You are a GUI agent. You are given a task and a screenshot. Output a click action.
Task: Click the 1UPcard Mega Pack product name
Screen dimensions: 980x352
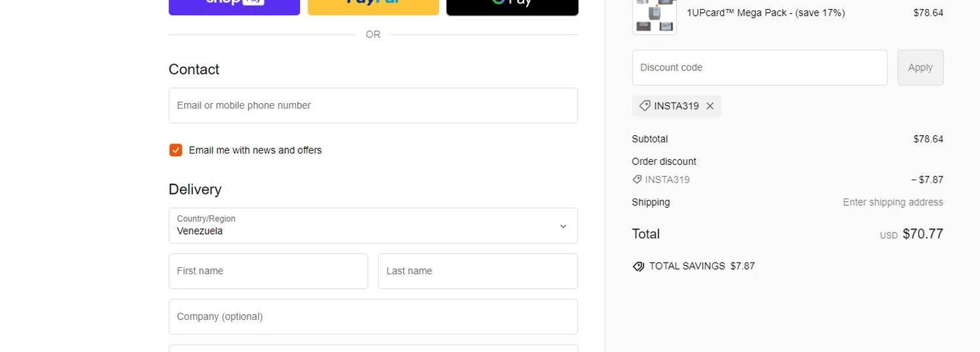tap(766, 12)
